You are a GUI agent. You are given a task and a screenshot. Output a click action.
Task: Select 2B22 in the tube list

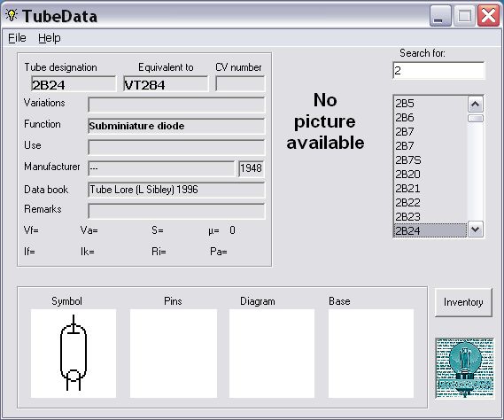tap(430, 203)
